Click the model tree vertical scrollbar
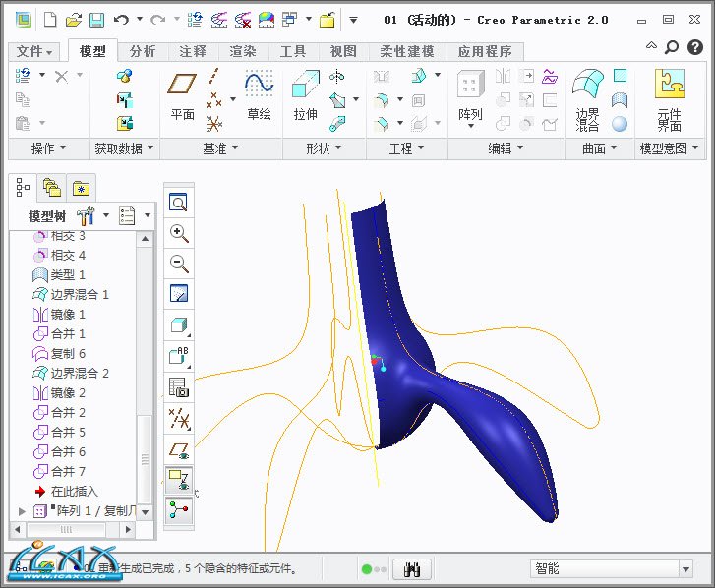The width and height of the screenshot is (715, 588). pos(146,374)
